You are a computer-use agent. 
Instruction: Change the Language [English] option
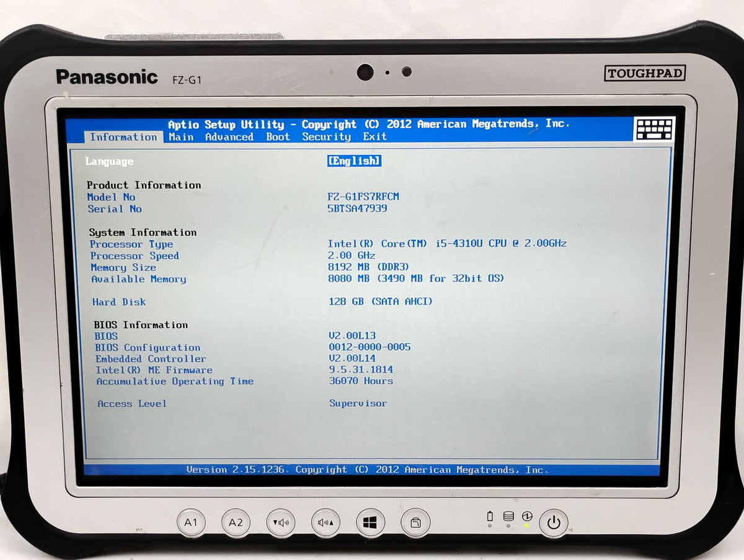tap(354, 161)
